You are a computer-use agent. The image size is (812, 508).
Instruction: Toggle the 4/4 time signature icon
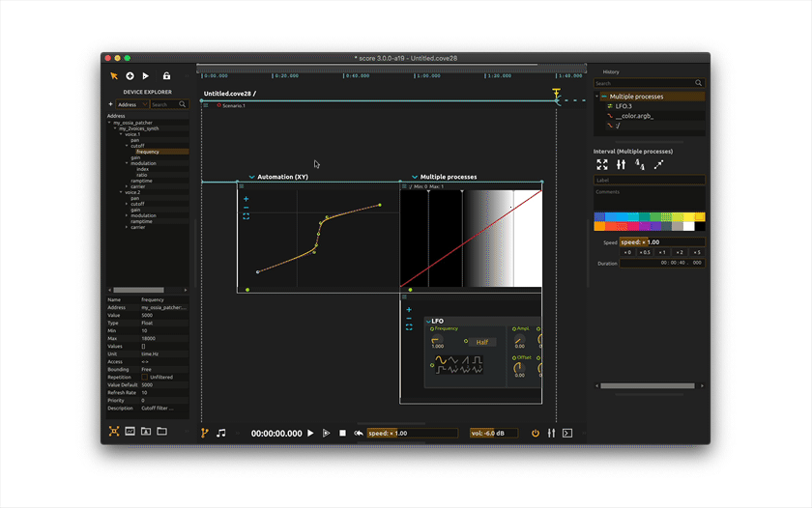click(x=640, y=164)
